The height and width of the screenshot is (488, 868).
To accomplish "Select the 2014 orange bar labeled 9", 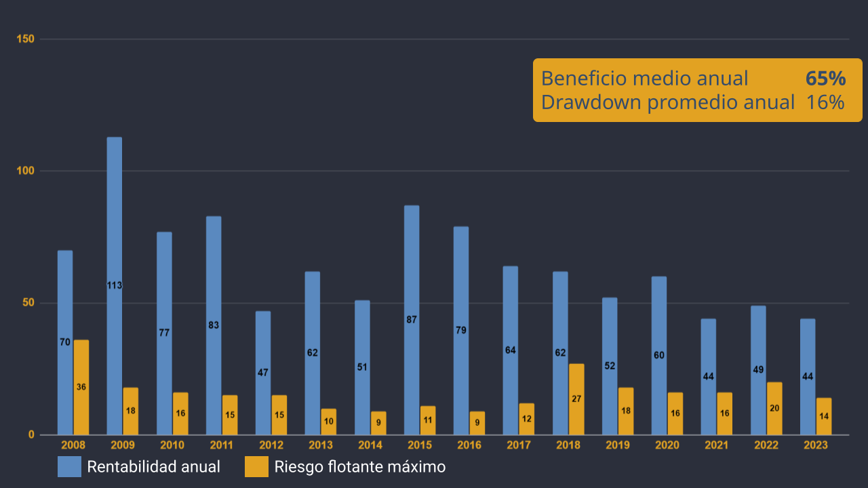I will tap(378, 423).
